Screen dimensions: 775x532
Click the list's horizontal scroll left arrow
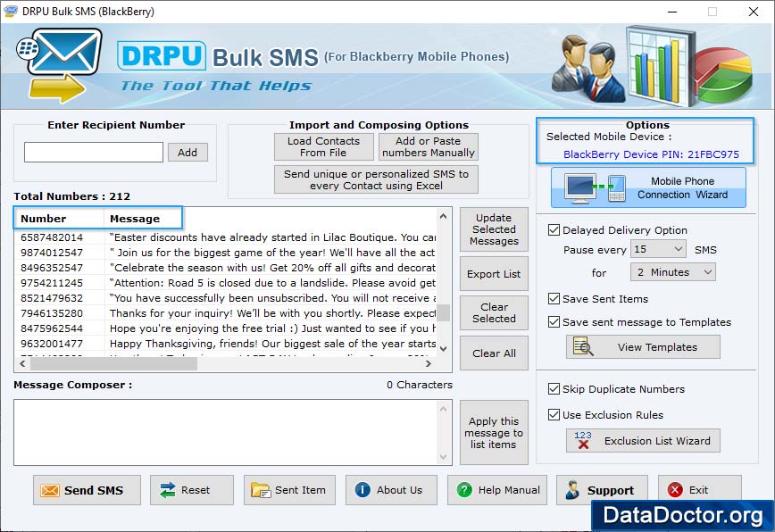(22, 363)
